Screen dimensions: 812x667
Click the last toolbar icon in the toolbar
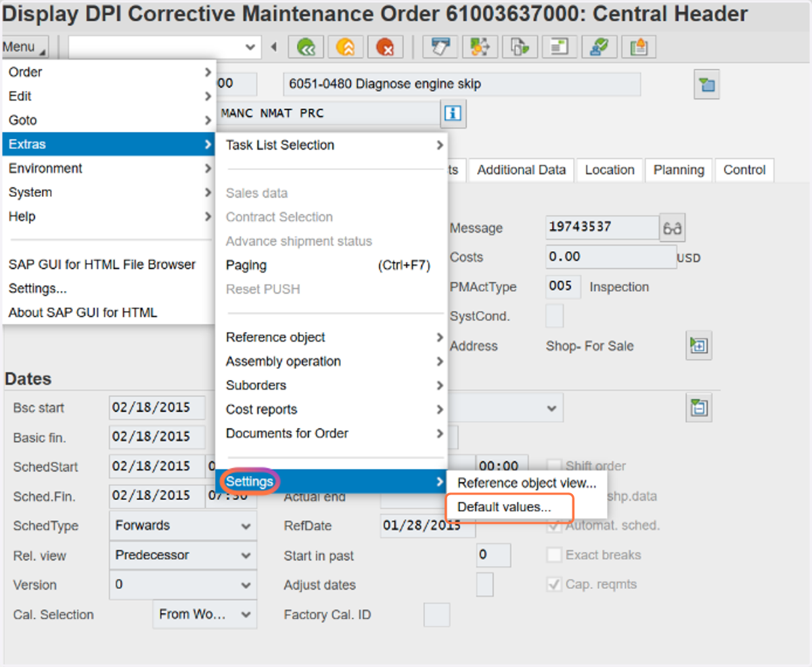tap(639, 47)
